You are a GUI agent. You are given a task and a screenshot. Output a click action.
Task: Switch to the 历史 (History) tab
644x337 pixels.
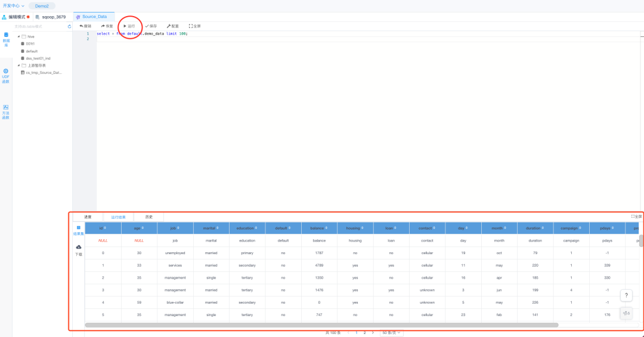(148, 217)
